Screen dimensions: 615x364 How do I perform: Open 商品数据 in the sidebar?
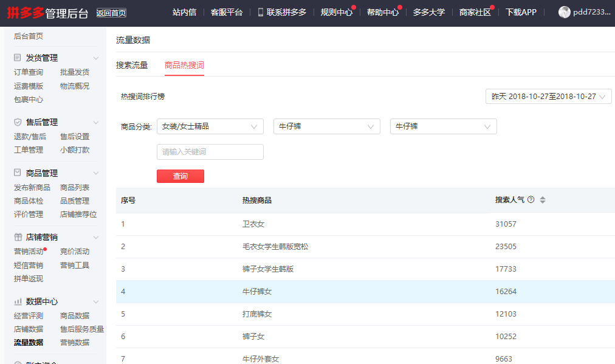pyautogui.click(x=75, y=316)
